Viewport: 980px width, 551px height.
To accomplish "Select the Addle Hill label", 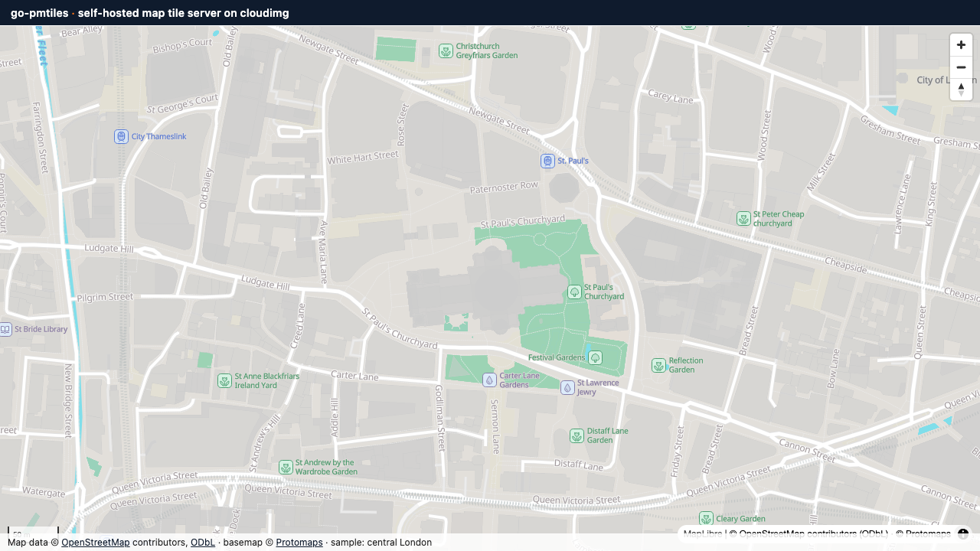I will point(334,417).
